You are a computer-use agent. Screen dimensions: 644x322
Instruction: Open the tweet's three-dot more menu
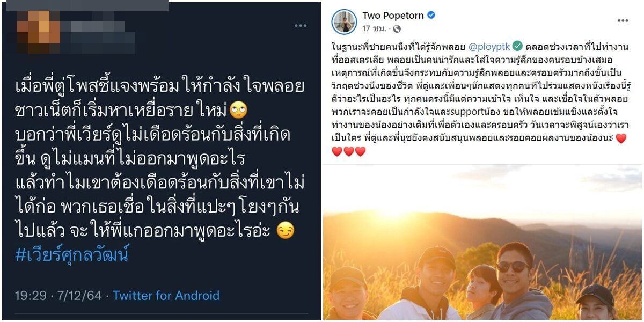click(301, 26)
